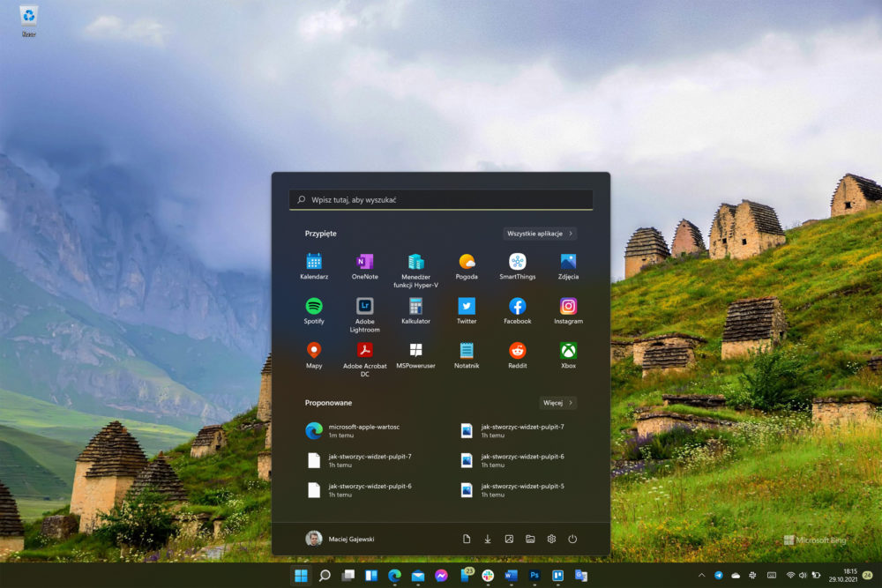The height and width of the screenshot is (588, 882).
Task: Open taskbar Search magnifier
Action: 325,575
